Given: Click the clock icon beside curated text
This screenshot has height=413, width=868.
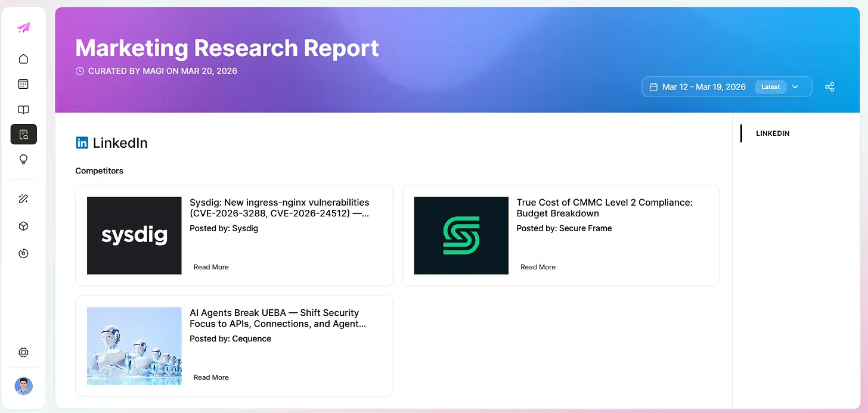Looking at the screenshot, I should [x=80, y=71].
